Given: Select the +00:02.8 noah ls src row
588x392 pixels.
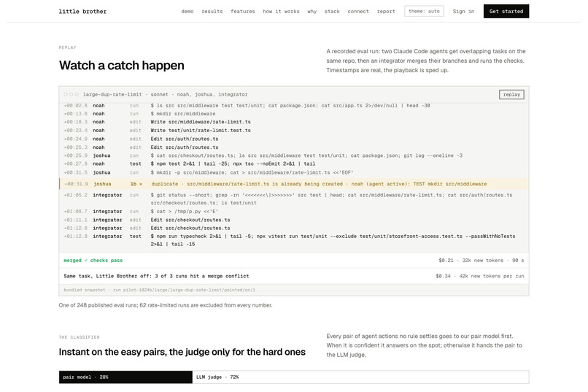Looking at the screenshot, I should (294, 105).
